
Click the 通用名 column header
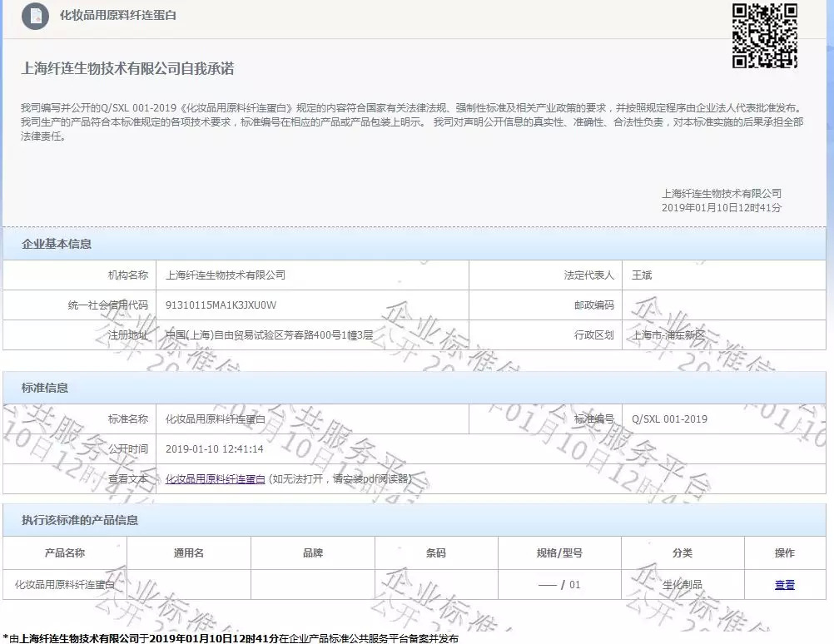[x=189, y=553]
